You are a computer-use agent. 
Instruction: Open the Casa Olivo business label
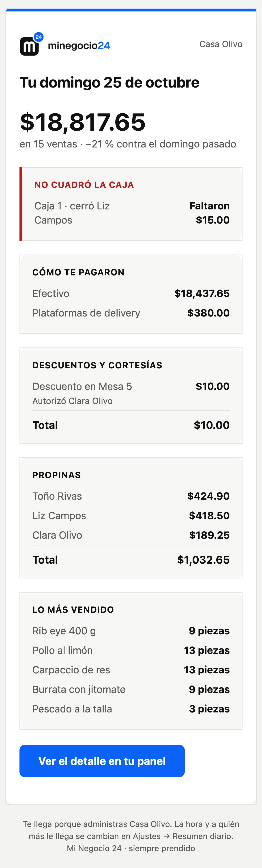221,44
